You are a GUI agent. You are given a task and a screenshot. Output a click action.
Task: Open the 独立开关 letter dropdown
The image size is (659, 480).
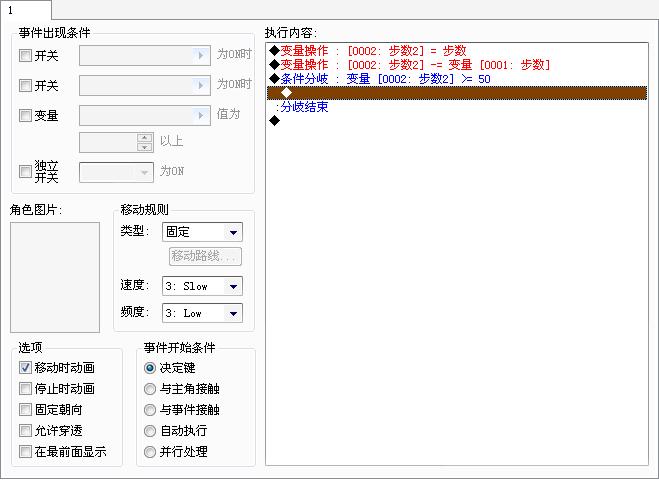(116, 172)
